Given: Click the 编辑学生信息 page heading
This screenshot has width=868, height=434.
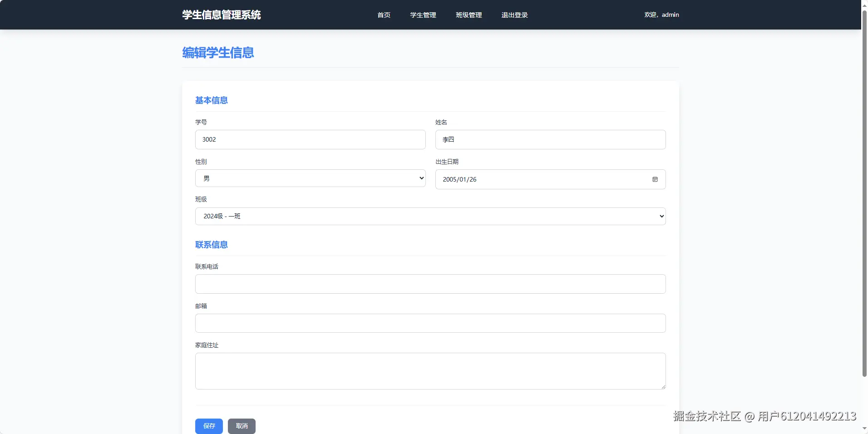Looking at the screenshot, I should [218, 53].
